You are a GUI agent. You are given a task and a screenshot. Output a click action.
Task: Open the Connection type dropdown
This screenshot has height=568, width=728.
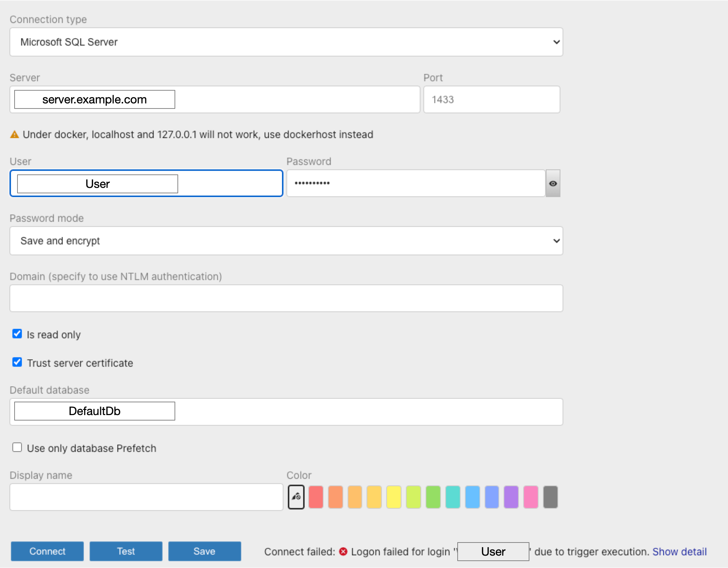click(286, 42)
